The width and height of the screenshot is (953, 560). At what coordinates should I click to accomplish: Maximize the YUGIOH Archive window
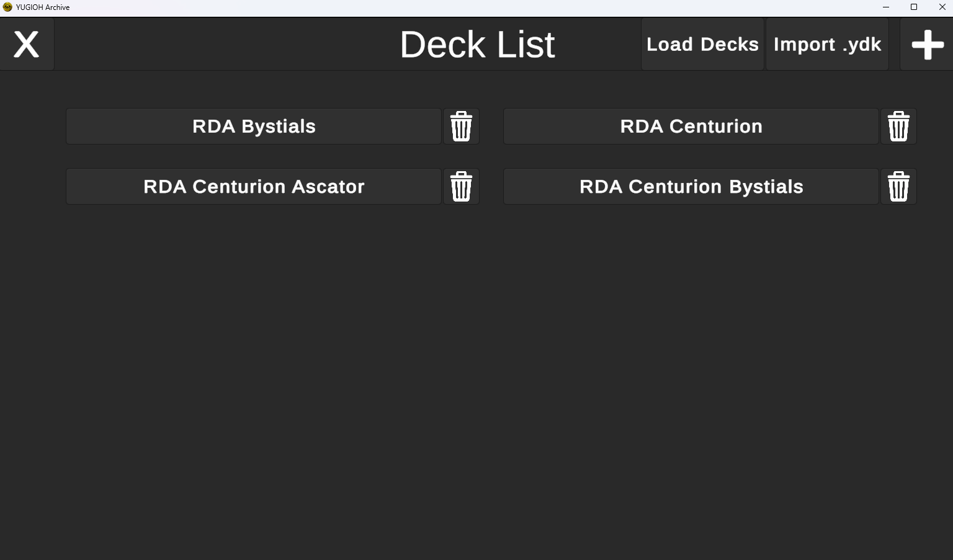[914, 7]
